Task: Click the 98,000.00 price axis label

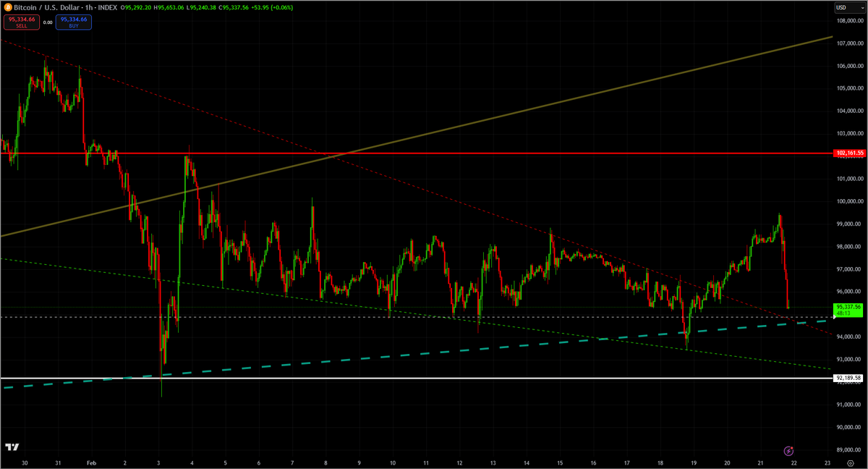Action: click(x=850, y=246)
